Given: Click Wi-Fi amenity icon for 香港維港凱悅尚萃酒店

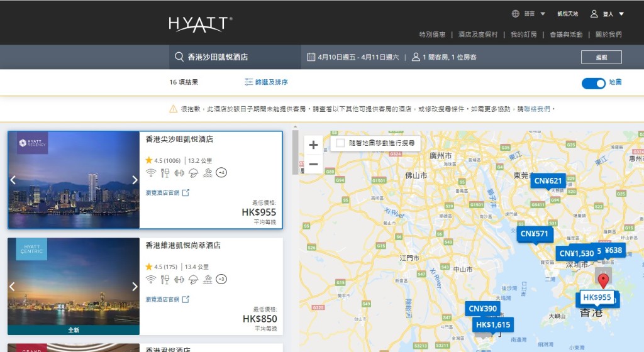Looking at the screenshot, I should coord(151,279).
